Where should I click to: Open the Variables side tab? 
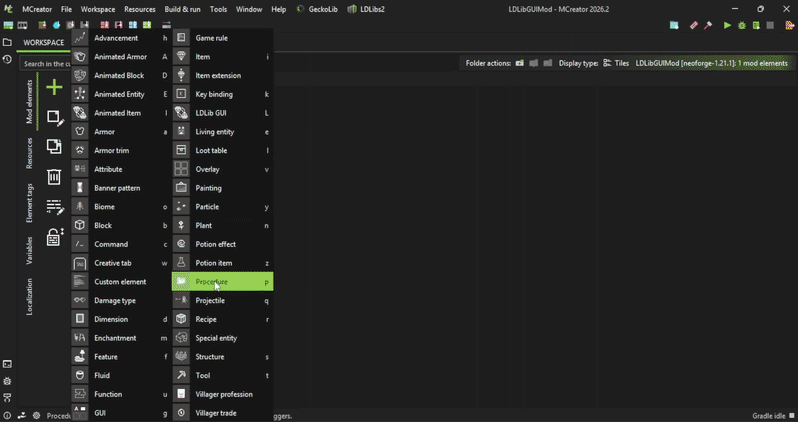pos(30,250)
